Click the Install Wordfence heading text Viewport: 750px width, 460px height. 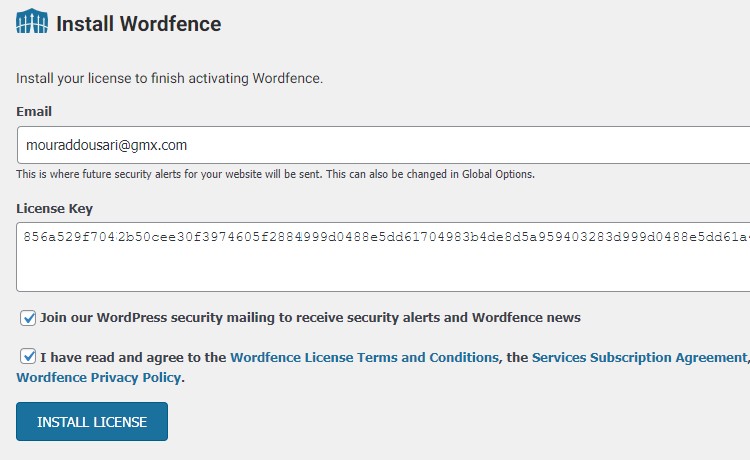coord(139,24)
